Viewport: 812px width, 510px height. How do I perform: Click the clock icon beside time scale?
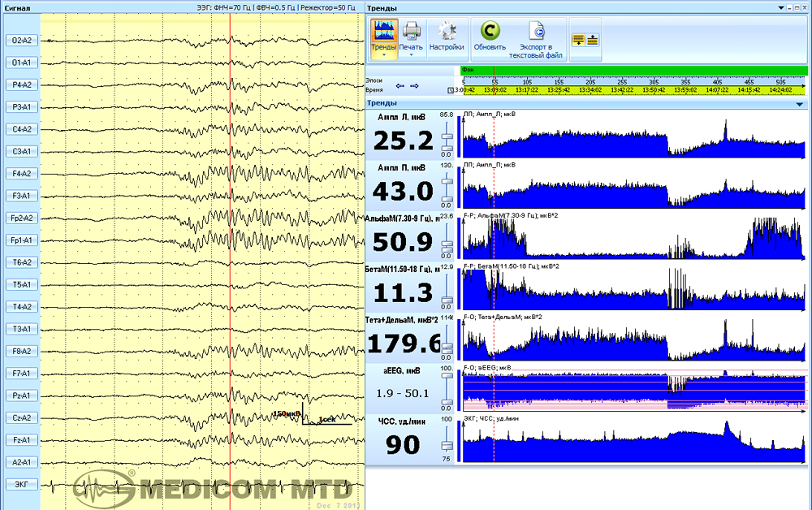point(451,90)
